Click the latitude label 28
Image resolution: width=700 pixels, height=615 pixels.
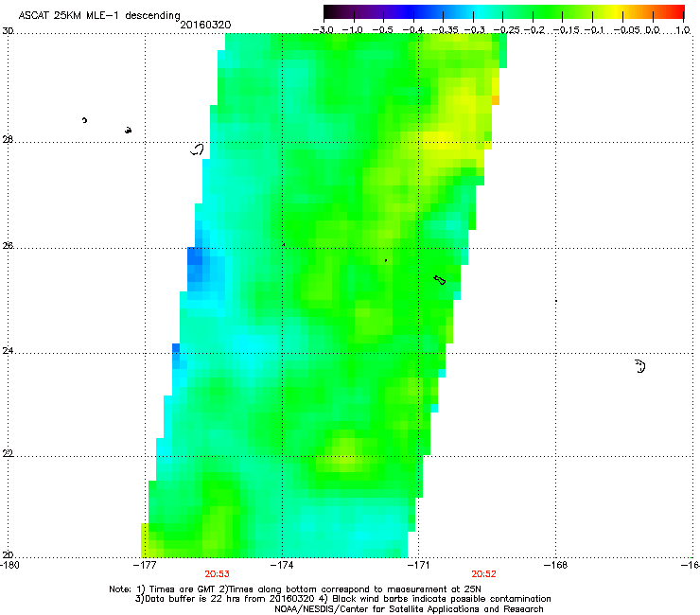point(8,140)
